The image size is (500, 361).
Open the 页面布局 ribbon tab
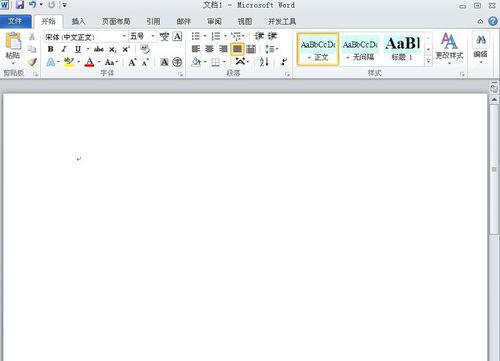116,22
